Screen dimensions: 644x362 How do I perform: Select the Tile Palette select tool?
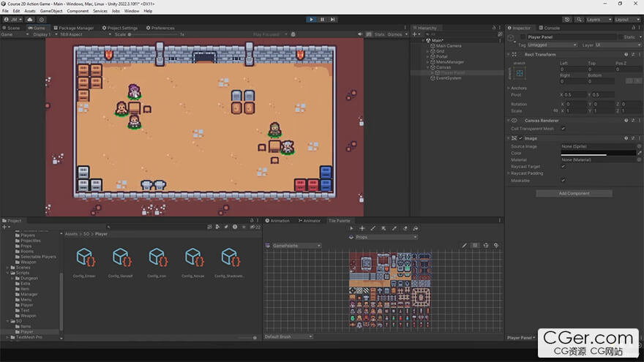pyautogui.click(x=351, y=228)
